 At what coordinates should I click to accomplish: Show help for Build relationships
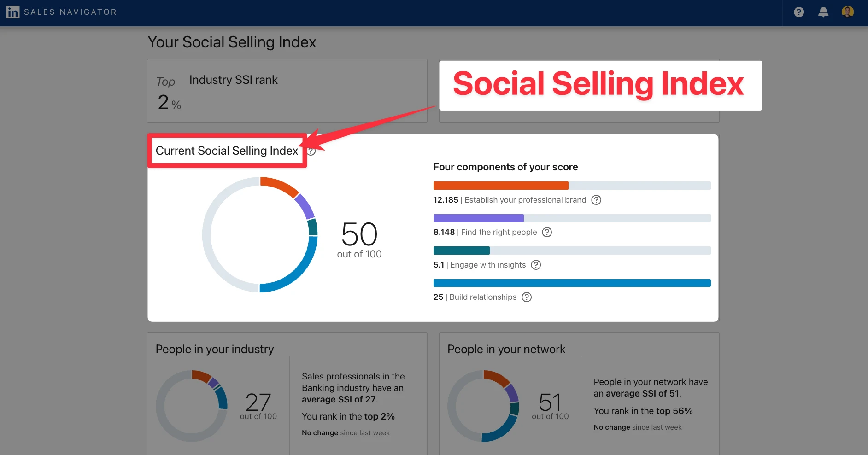point(527,297)
